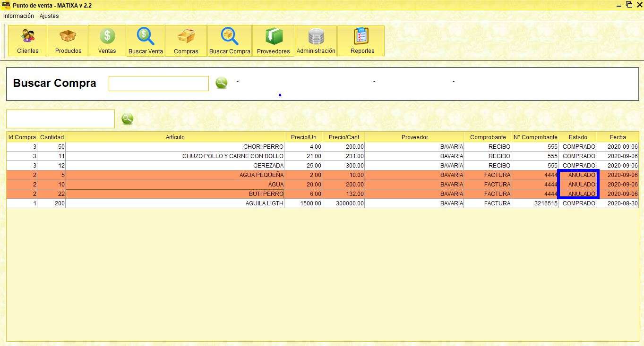Open the Ajustes menu
This screenshot has width=644, height=346.
49,16
